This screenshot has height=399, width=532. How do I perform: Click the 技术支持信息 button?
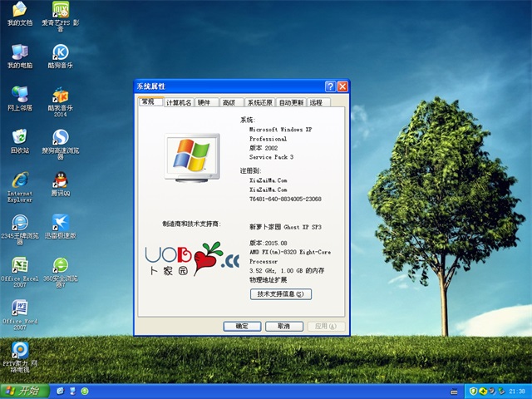click(280, 293)
